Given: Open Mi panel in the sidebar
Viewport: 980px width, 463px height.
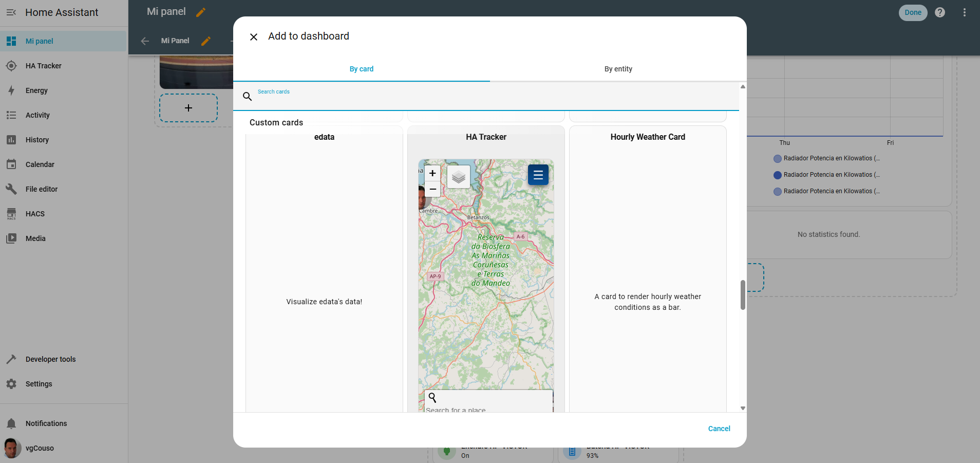Looking at the screenshot, I should pos(63,41).
